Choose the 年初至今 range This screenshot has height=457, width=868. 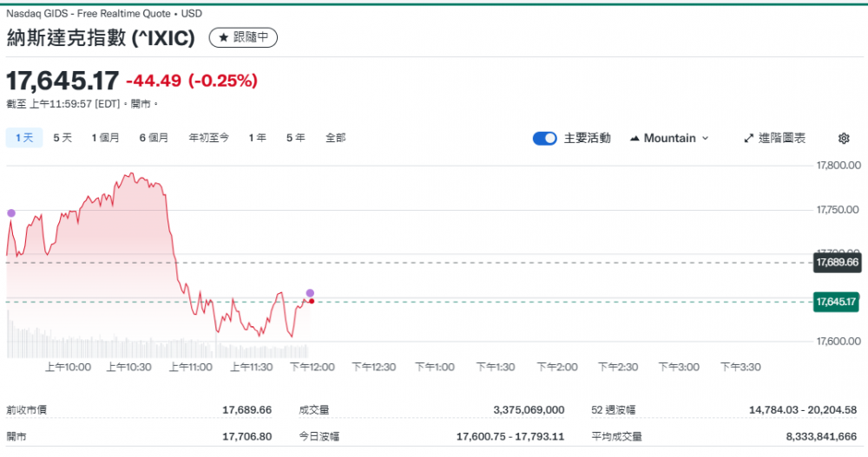pos(208,138)
